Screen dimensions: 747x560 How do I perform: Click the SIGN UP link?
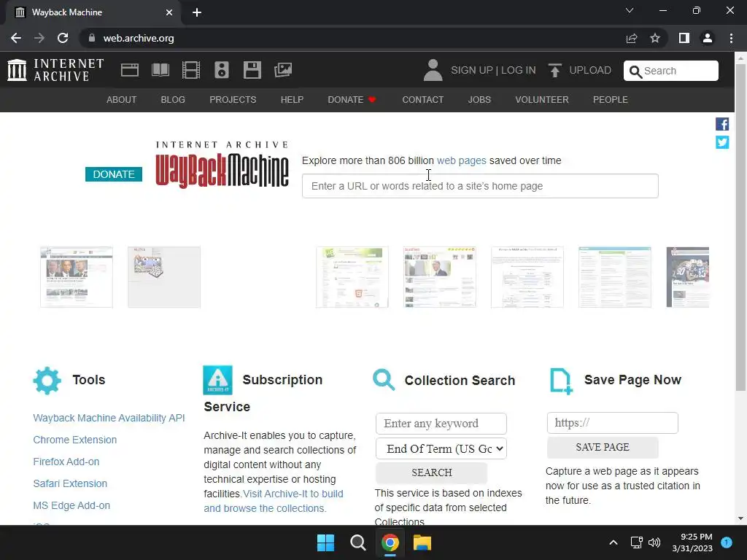click(472, 70)
